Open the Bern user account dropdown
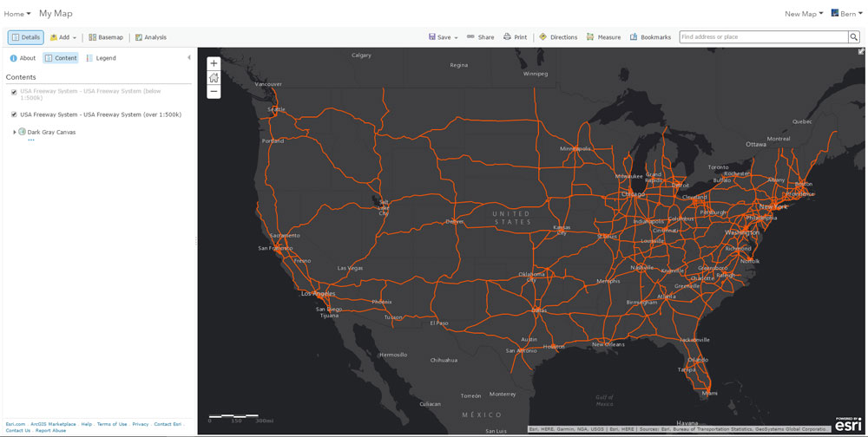 (x=847, y=14)
